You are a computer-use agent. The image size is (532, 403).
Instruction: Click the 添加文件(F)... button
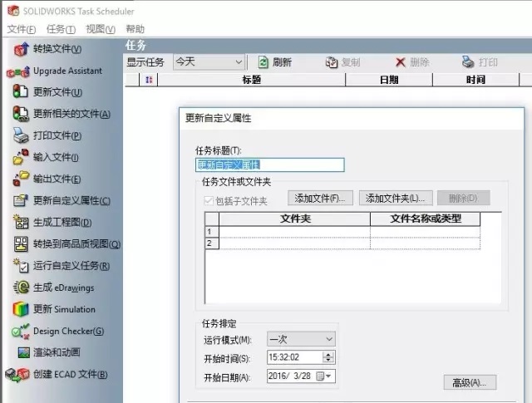[x=320, y=198]
